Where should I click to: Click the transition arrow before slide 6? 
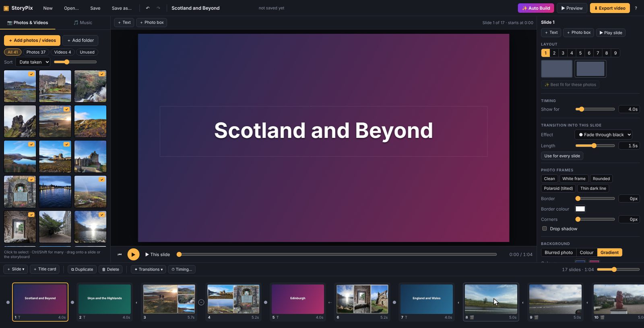click(x=330, y=302)
